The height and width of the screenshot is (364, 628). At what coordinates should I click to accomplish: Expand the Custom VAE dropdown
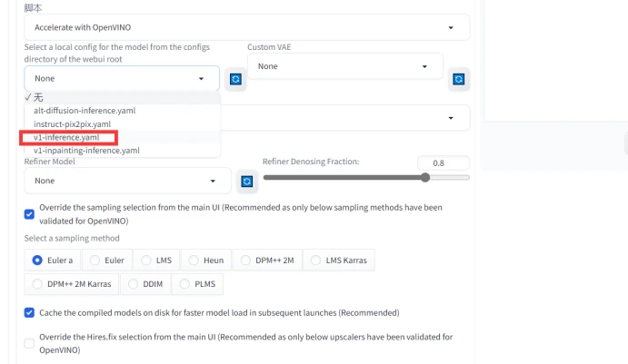click(344, 66)
